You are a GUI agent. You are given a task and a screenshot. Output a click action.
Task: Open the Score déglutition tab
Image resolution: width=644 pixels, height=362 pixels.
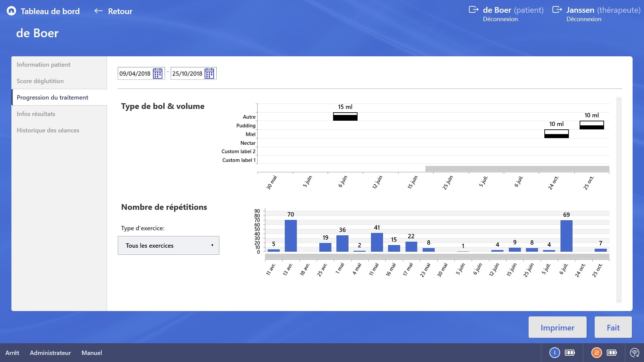[x=59, y=81]
